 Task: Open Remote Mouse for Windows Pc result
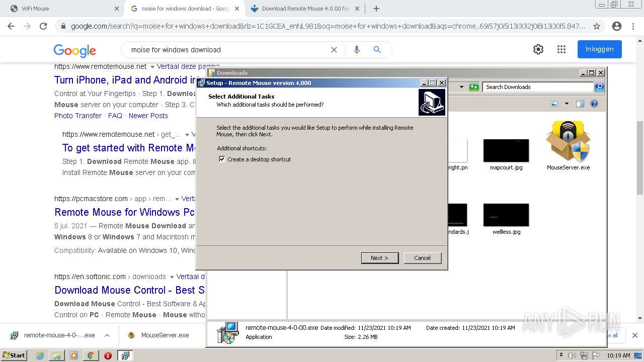(124, 212)
